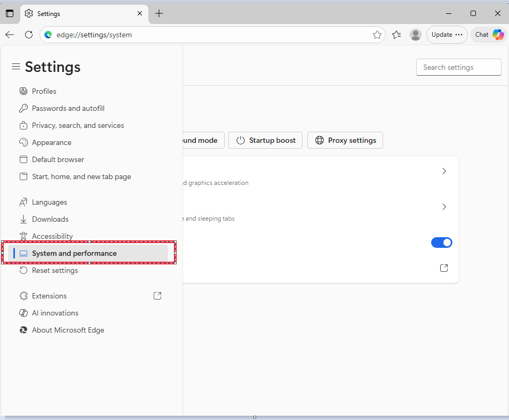Expand the sleeping tabs section chevron
This screenshot has width=509, height=420.
pos(444,207)
